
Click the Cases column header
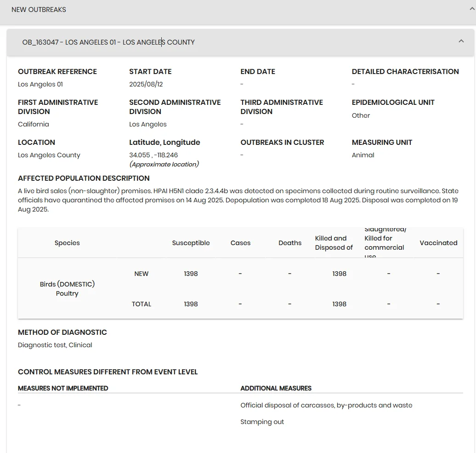coord(240,243)
